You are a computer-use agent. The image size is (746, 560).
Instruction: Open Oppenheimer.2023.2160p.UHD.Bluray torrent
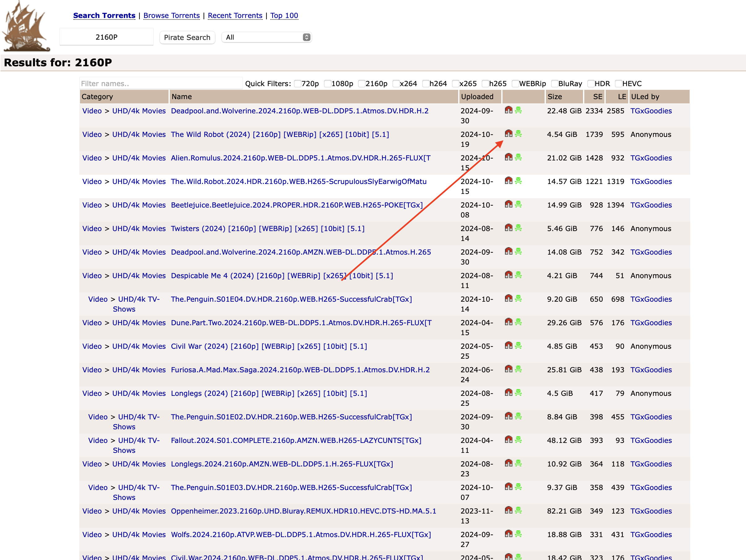(x=304, y=511)
